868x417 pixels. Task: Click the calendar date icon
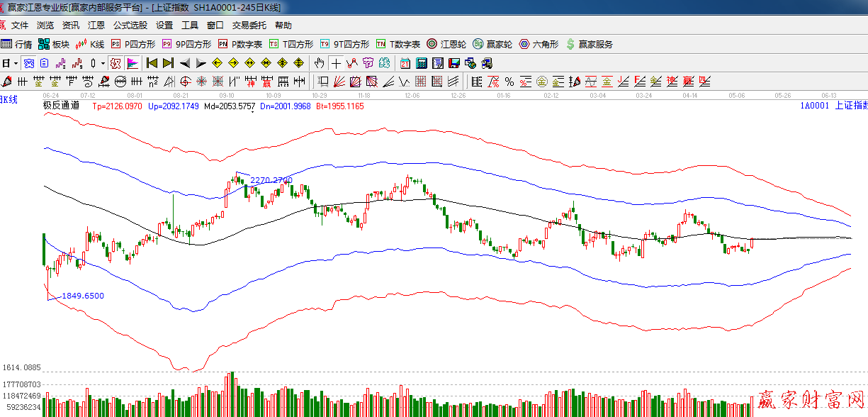click(405, 63)
